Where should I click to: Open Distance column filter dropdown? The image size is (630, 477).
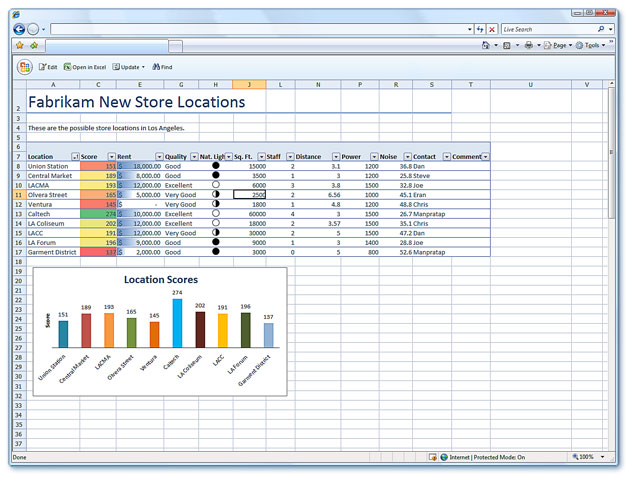coord(336,157)
